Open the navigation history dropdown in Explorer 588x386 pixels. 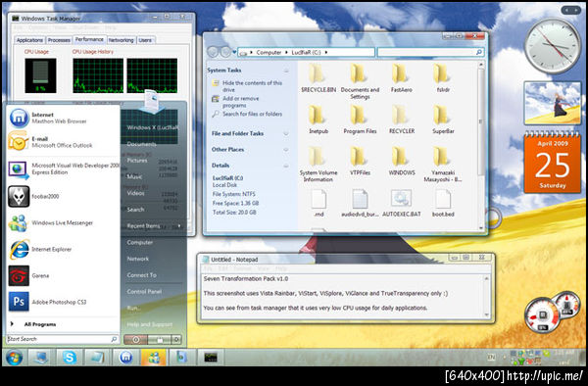pos(235,52)
